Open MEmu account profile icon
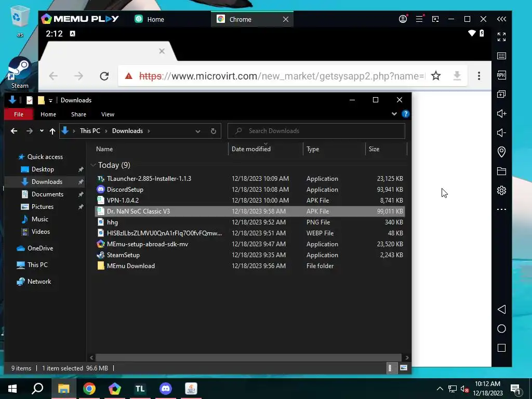This screenshot has width=532, height=399. tap(403, 19)
